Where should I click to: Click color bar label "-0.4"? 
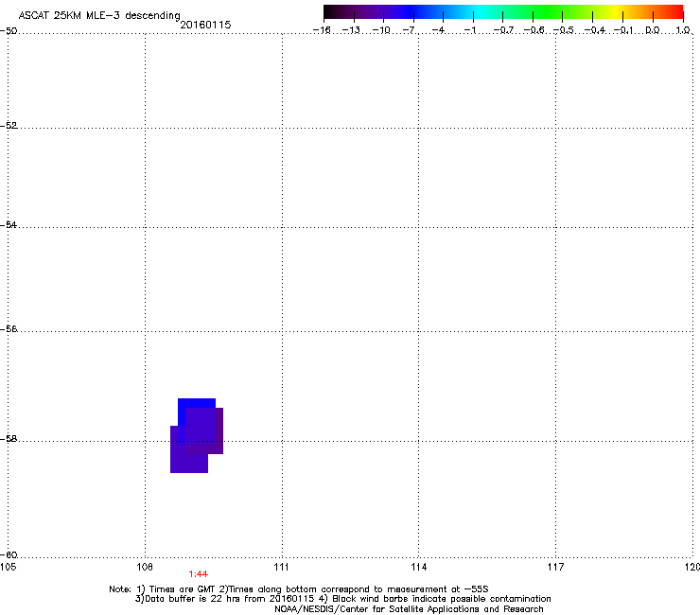(x=595, y=30)
